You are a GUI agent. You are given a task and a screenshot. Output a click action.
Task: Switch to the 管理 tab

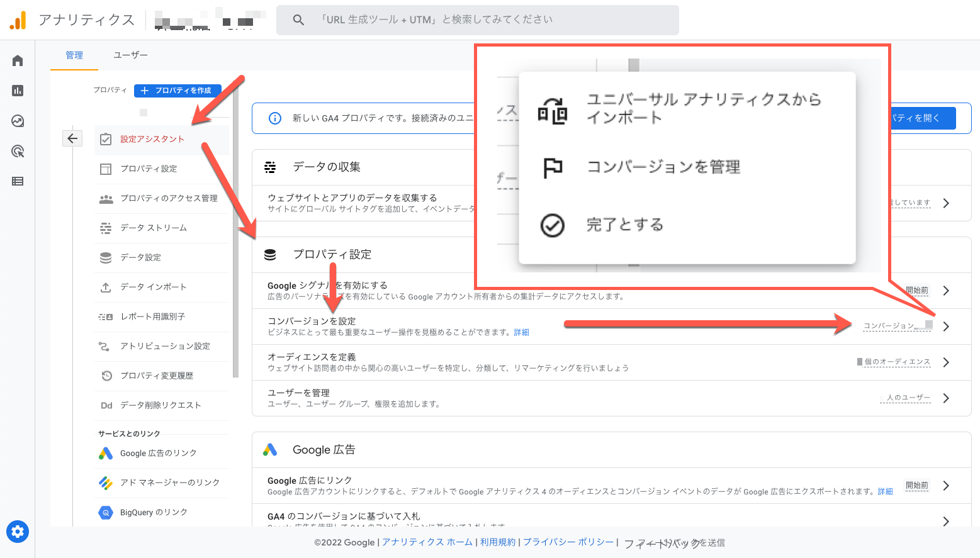pos(74,55)
